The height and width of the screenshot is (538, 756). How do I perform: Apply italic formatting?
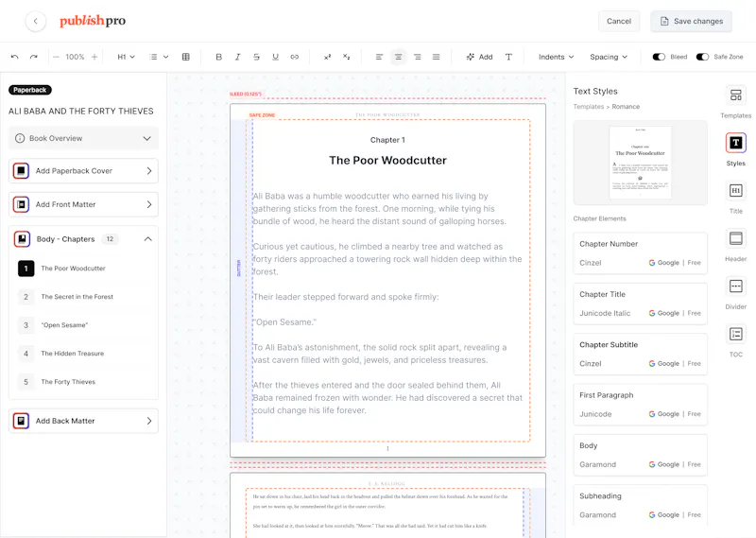coord(237,57)
